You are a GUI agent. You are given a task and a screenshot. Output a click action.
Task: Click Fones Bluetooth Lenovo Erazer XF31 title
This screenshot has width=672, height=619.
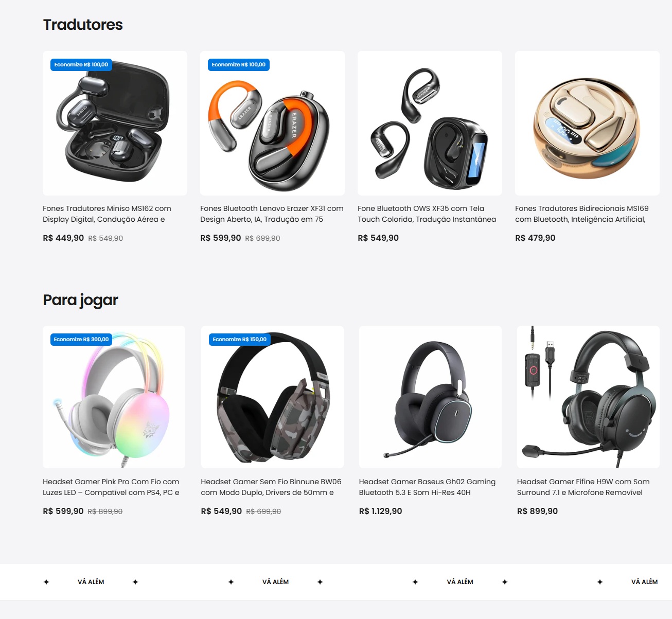(272, 214)
